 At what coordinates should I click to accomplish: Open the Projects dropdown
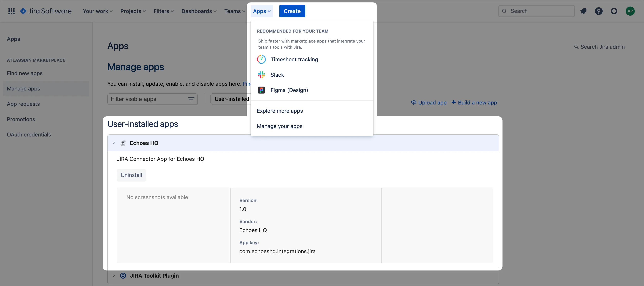[133, 11]
